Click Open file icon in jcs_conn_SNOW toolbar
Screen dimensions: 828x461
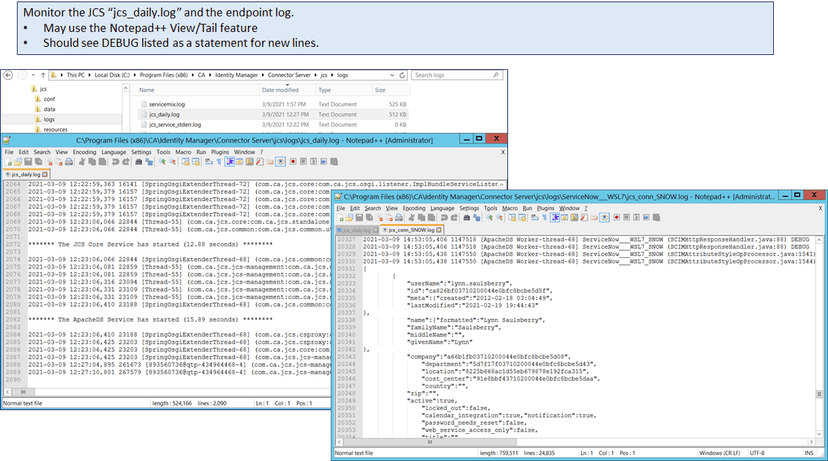[349, 216]
